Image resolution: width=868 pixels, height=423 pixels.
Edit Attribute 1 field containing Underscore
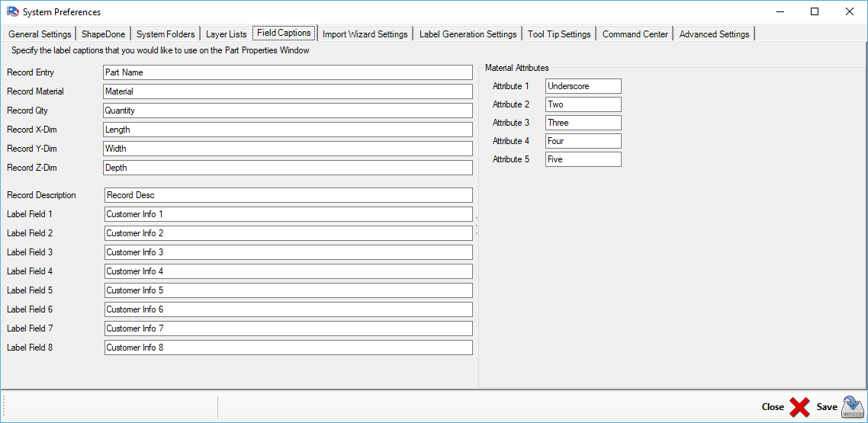click(x=583, y=86)
